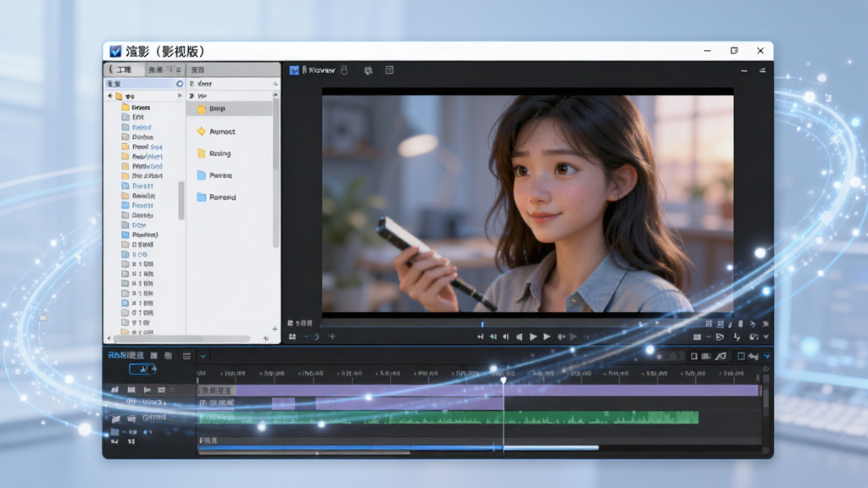Click the blue square icon in timeline toolbar
The width and height of the screenshot is (868, 488).
tap(741, 357)
